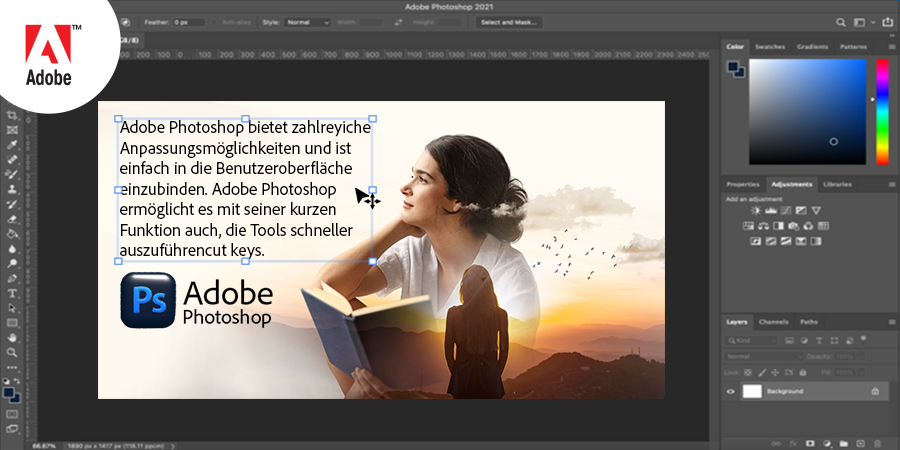Viewport: 900px width, 450px height.
Task: Select the Zoom tool in the toolbar
Action: (13, 352)
